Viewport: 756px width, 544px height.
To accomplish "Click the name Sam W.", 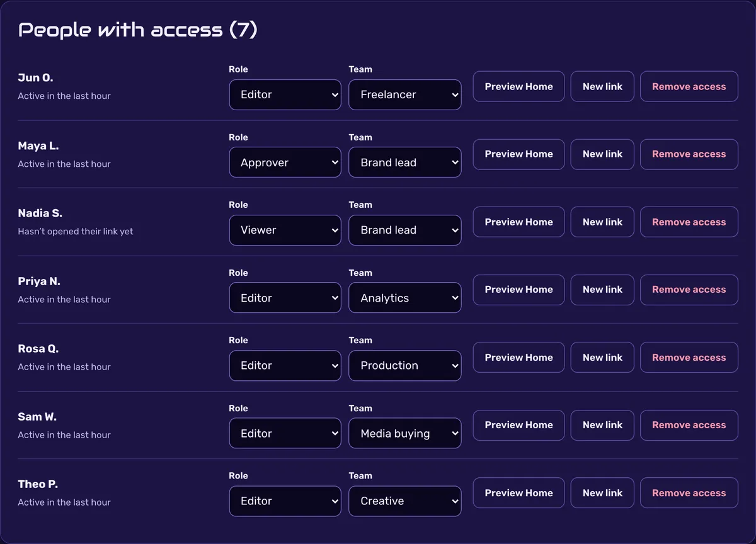I will click(x=37, y=417).
